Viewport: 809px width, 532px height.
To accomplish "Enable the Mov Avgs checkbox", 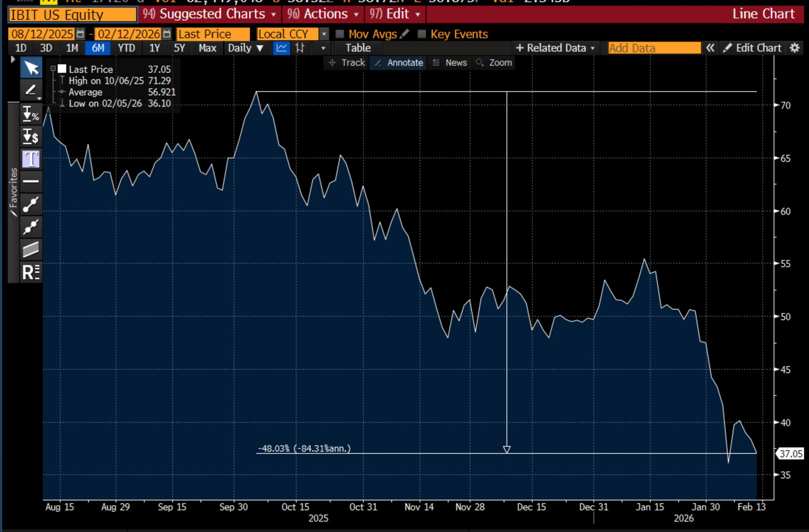I will coord(340,34).
